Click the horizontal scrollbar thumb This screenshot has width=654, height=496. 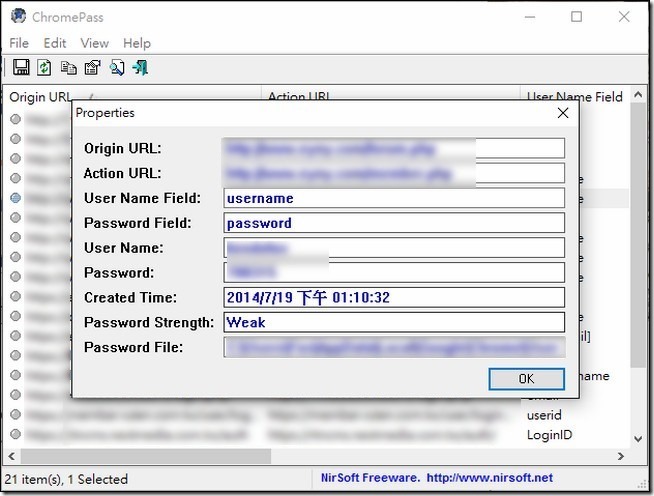tap(146, 456)
